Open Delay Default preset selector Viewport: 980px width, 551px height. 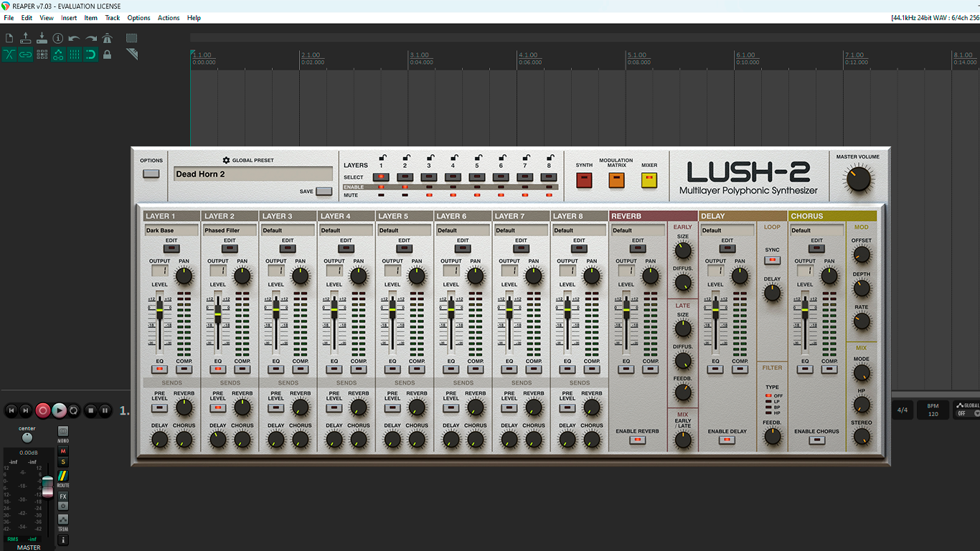[727, 230]
